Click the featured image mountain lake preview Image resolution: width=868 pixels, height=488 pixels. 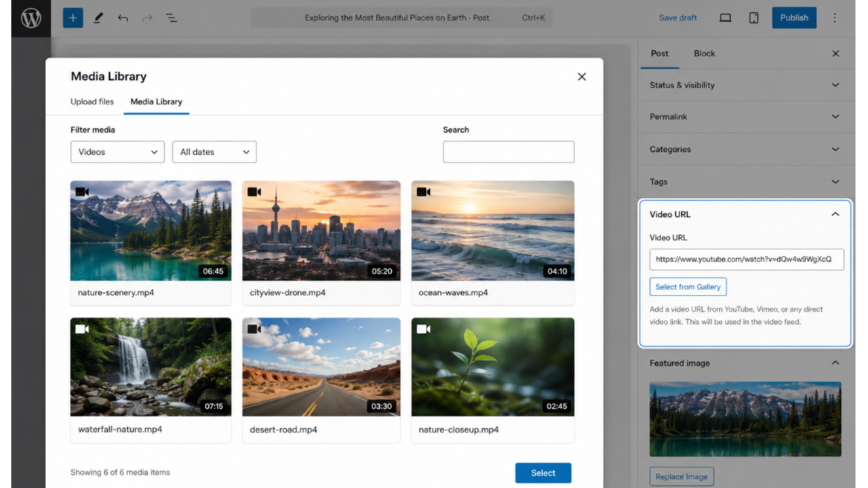745,419
